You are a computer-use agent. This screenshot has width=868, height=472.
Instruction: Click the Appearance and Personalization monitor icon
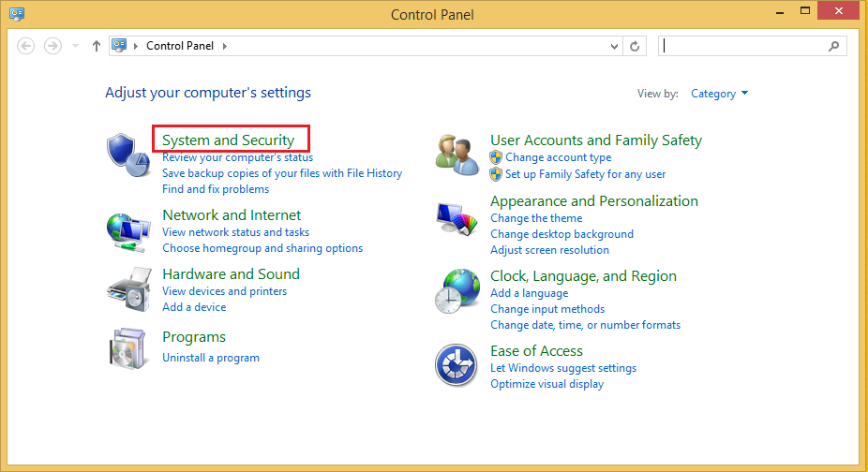[x=457, y=221]
